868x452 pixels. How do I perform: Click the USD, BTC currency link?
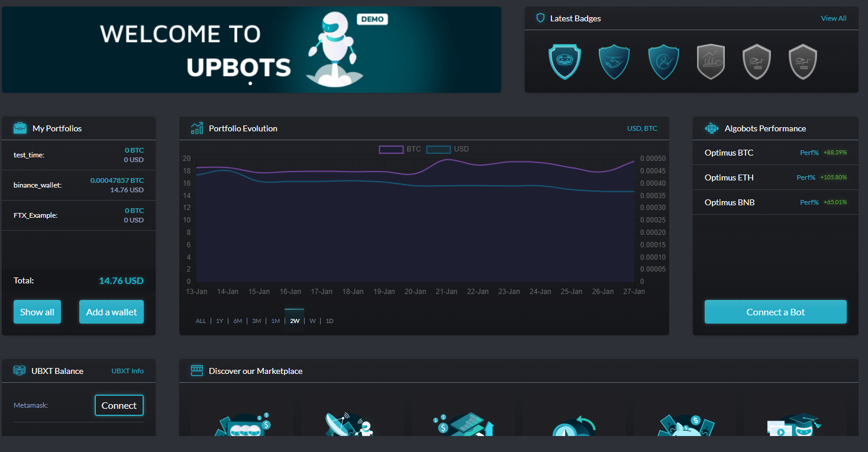(642, 128)
